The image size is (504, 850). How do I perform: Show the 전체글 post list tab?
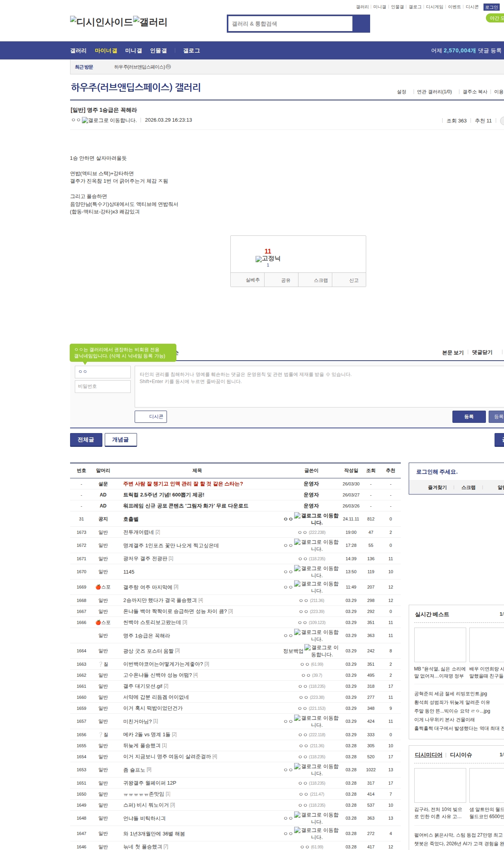(86, 440)
